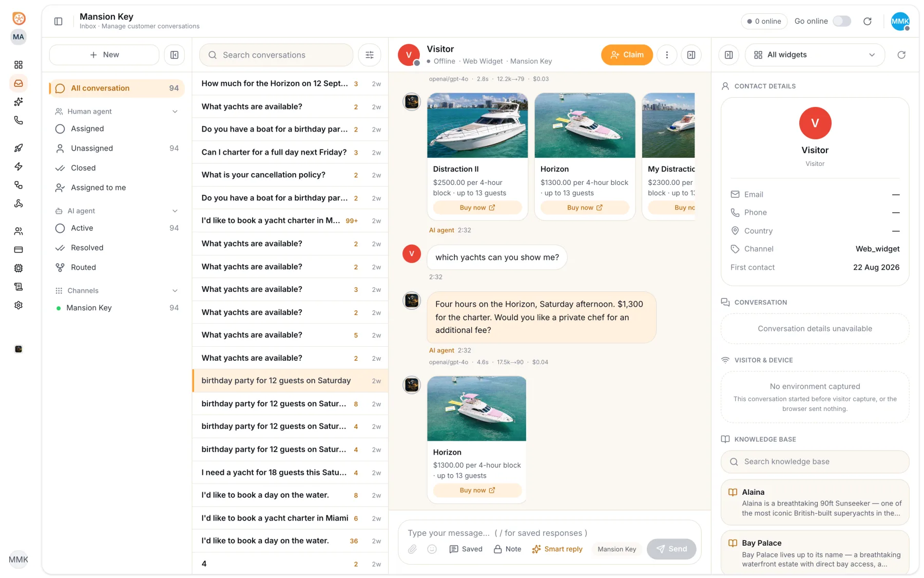
Task: Open the contacts people icon in sidebar
Action: pos(18,231)
